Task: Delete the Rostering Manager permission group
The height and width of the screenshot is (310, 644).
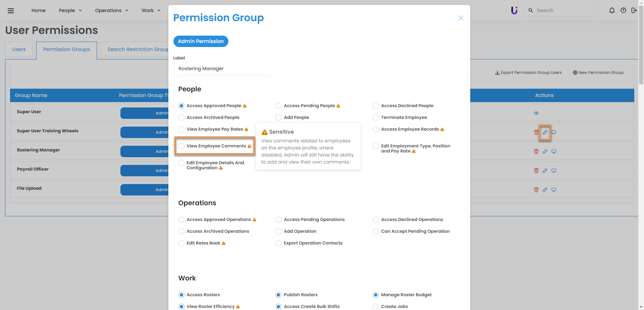Action: (x=536, y=151)
